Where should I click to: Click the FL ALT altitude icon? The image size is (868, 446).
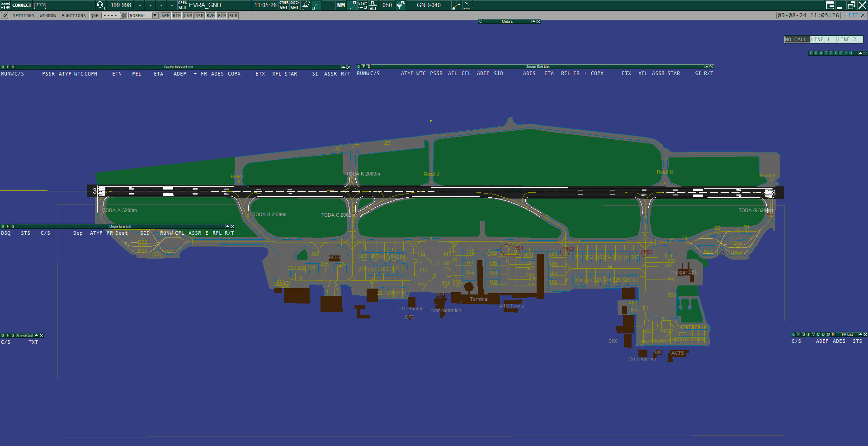tap(373, 5)
